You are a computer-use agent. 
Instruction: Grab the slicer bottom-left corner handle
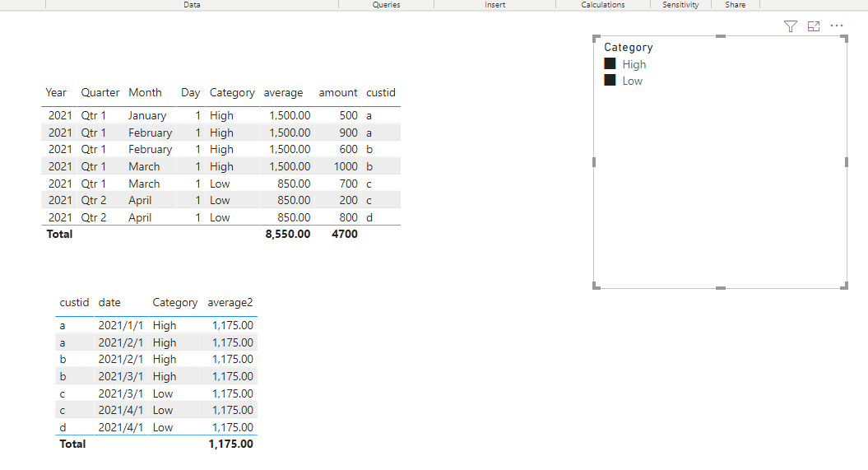596,286
